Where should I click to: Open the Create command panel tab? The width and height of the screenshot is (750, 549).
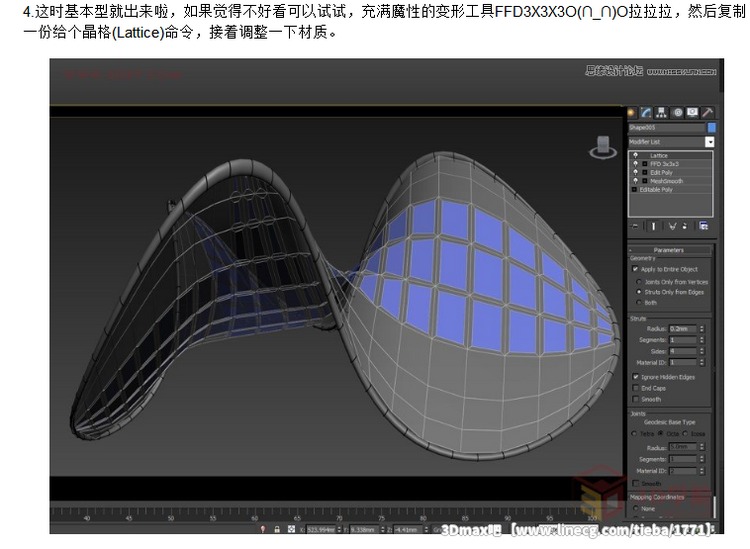coord(633,112)
